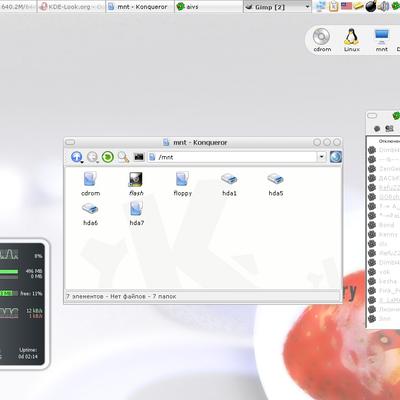The image size is (400, 400).
Task: Open the Konqueror window menu button in title bar
Action: 70,142
